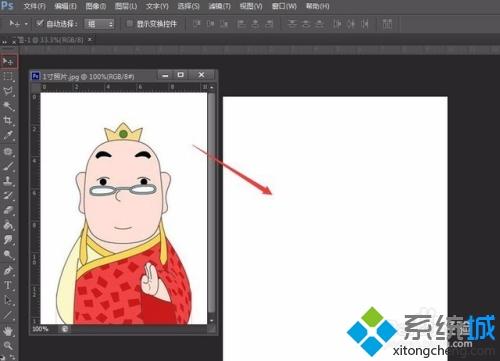Select the Zoom magnifier tool
The width and height of the screenshot is (500, 361).
tap(8, 345)
